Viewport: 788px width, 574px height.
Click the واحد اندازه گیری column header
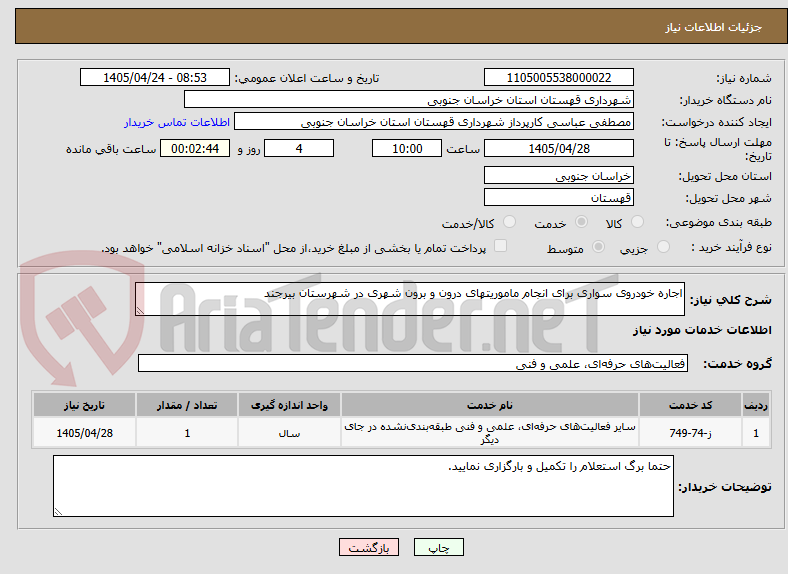pos(289,405)
